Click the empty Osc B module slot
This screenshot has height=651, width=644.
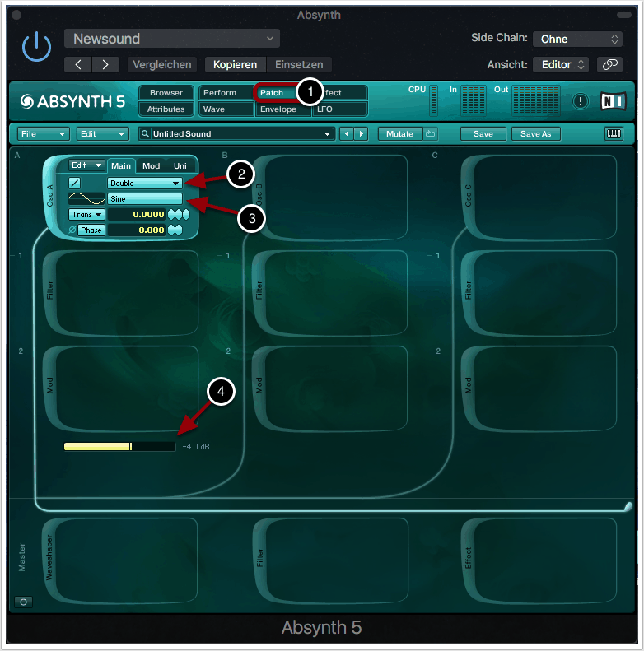click(330, 198)
